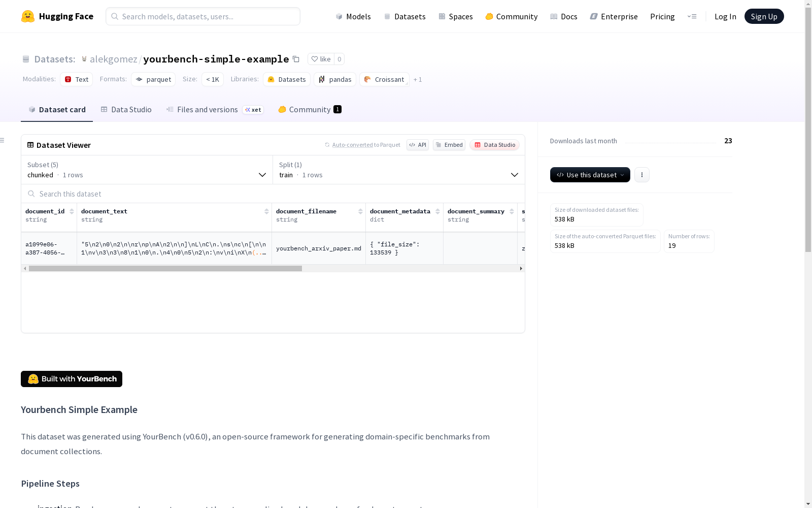Image resolution: width=812 pixels, height=508 pixels.
Task: Click the table of contents sidebar icon
Action: coord(3,140)
